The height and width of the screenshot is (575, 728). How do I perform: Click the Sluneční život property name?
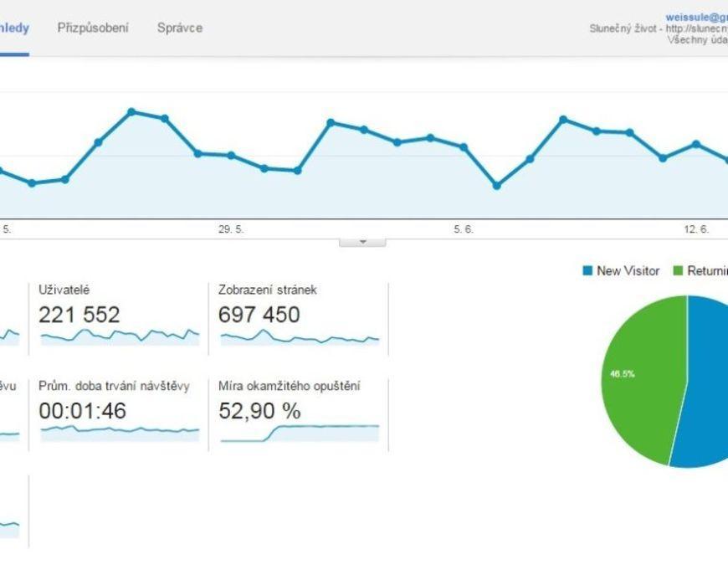[x=624, y=28]
